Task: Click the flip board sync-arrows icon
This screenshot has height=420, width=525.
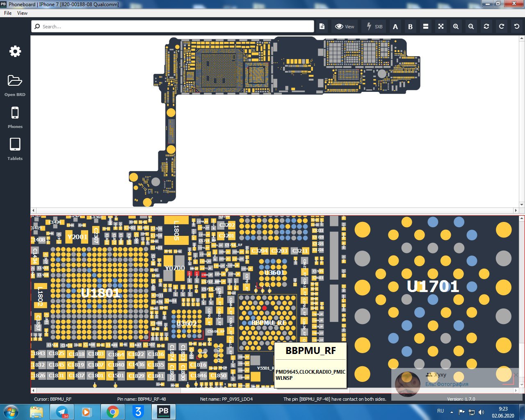Action: [486, 26]
